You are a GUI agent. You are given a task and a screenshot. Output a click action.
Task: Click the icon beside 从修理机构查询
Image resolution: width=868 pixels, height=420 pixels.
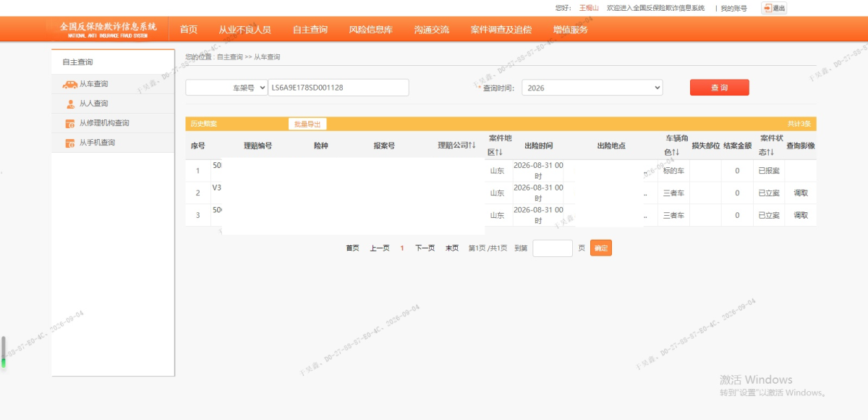coord(70,123)
